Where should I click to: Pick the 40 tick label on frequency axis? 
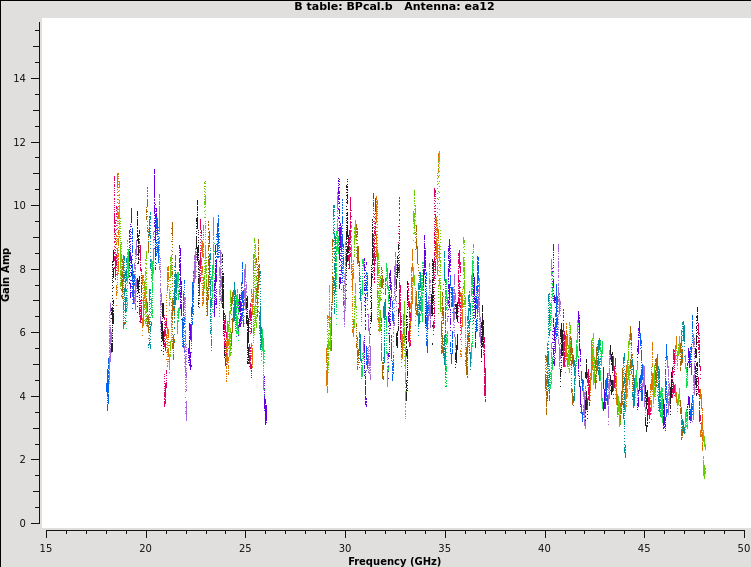tap(544, 548)
